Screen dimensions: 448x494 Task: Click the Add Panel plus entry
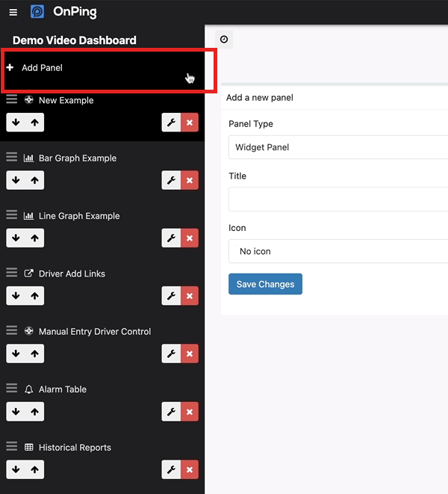(102, 68)
